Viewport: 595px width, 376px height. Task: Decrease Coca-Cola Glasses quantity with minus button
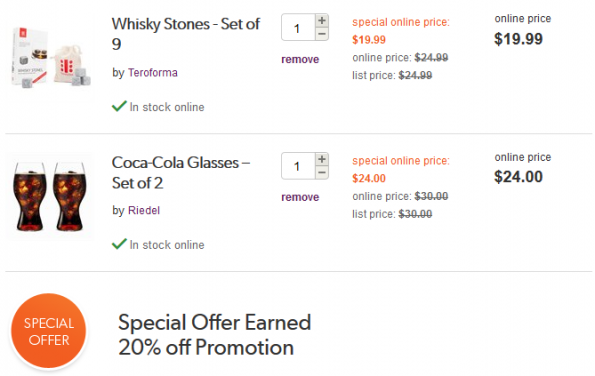click(x=322, y=173)
